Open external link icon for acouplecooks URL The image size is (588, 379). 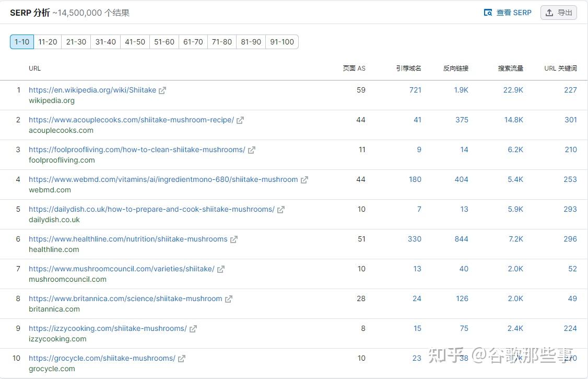pyautogui.click(x=240, y=120)
